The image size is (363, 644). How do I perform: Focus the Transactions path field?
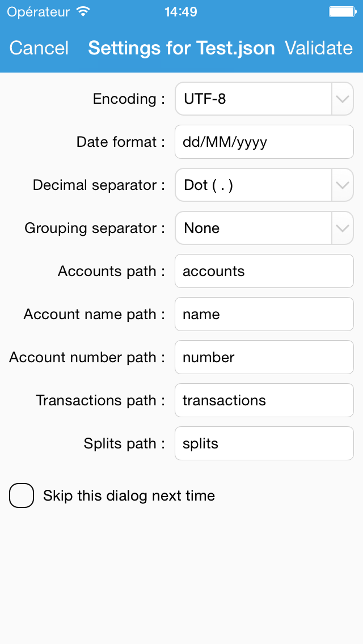264,400
